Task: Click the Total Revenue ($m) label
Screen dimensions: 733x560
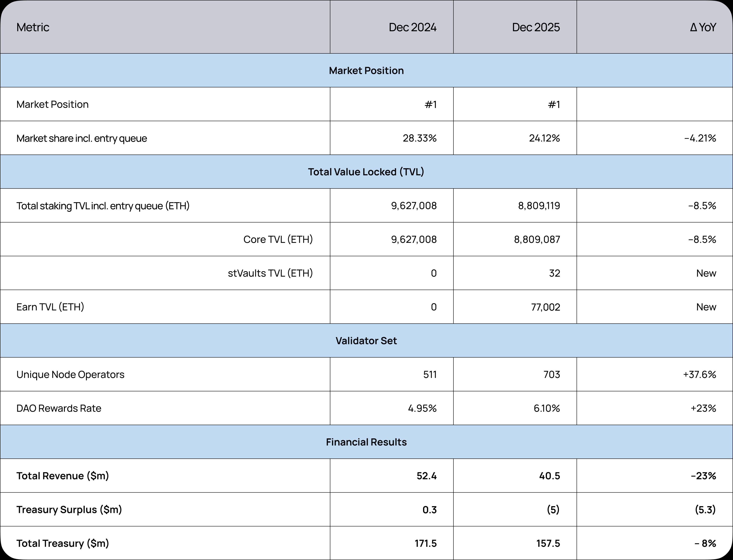Action: click(x=63, y=476)
